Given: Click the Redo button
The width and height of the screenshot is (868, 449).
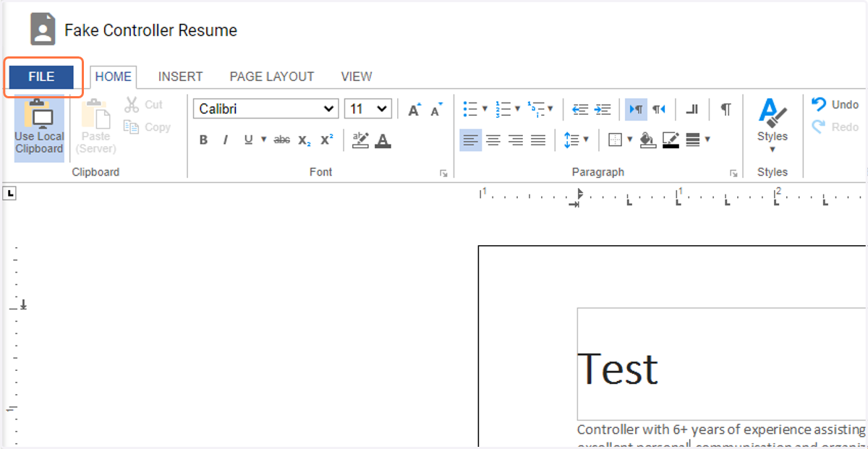Looking at the screenshot, I should [835, 127].
